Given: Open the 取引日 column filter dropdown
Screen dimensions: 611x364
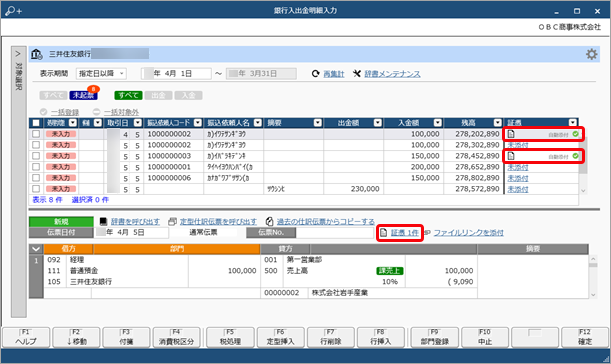Looking at the screenshot, I should tap(138, 123).
